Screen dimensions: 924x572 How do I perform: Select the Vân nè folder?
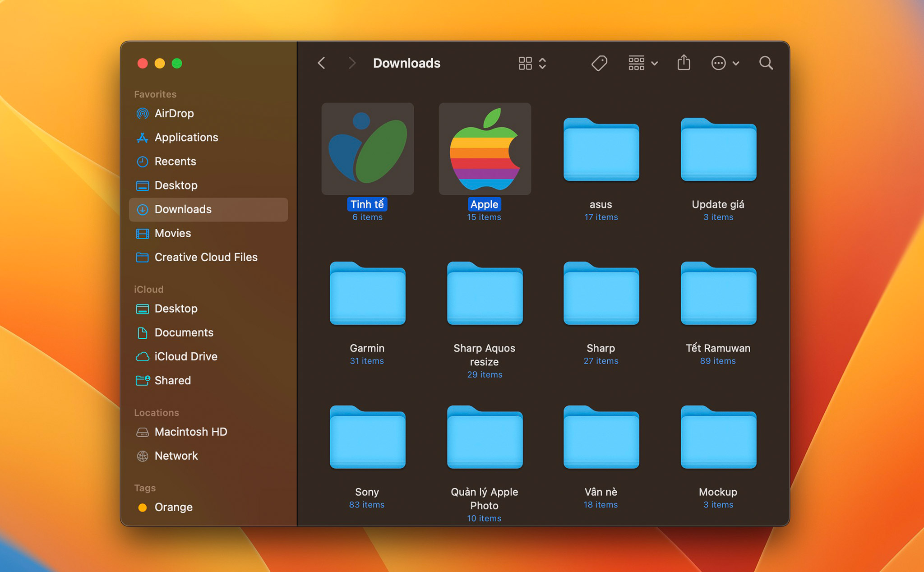point(601,437)
